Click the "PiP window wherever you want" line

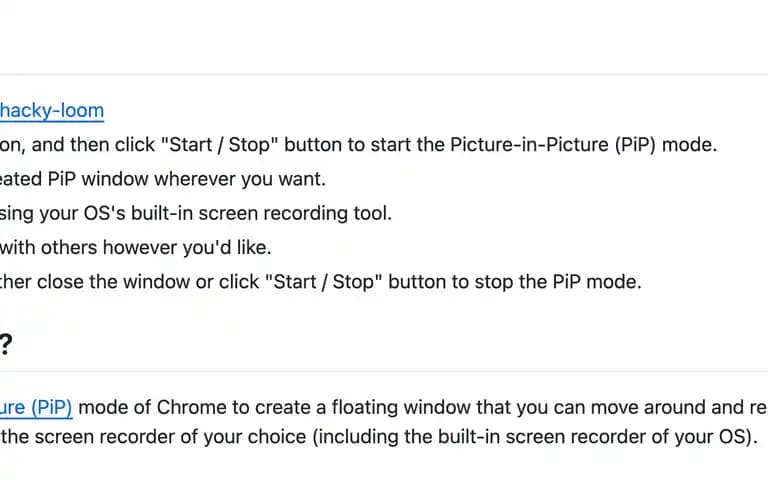[186, 179]
